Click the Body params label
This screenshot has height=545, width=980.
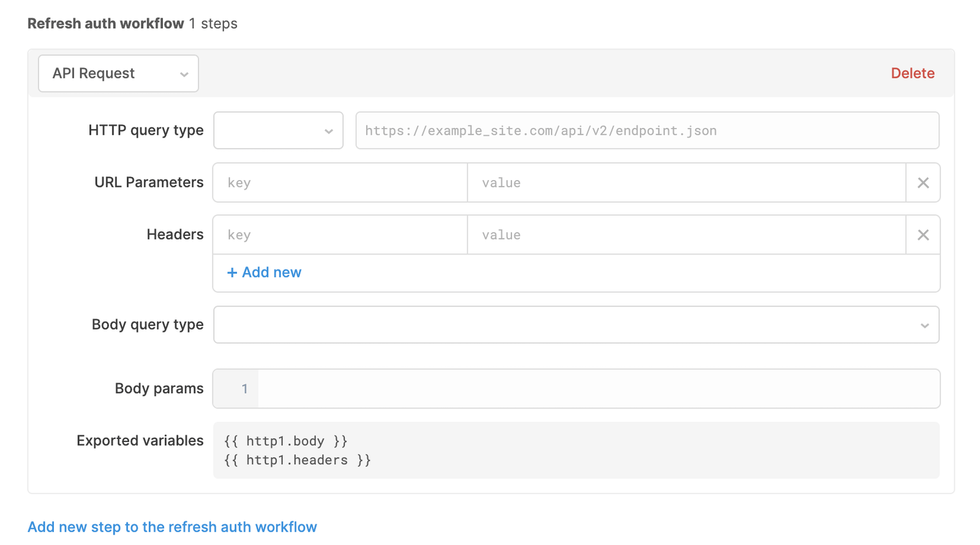[159, 389]
